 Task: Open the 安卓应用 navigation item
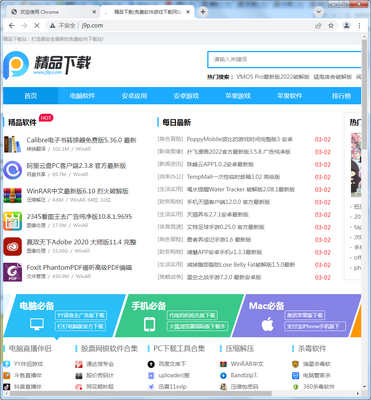click(x=134, y=96)
